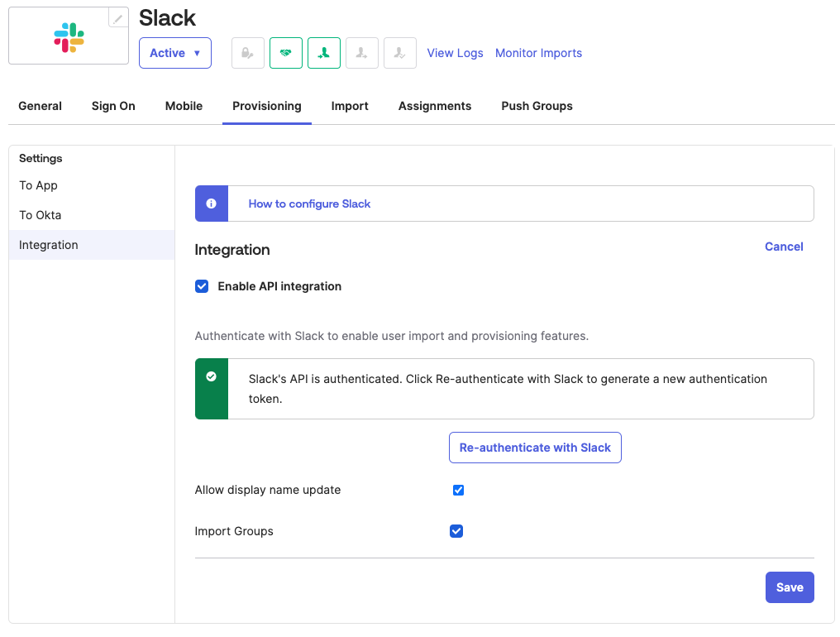The image size is (840, 637).
Task: Open the View Logs link
Action: point(455,53)
